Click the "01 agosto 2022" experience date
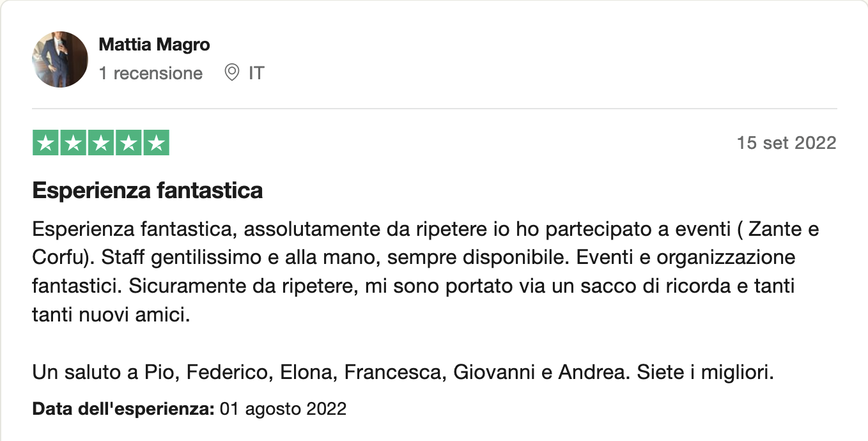Image resolution: width=868 pixels, height=441 pixels. pos(283,408)
